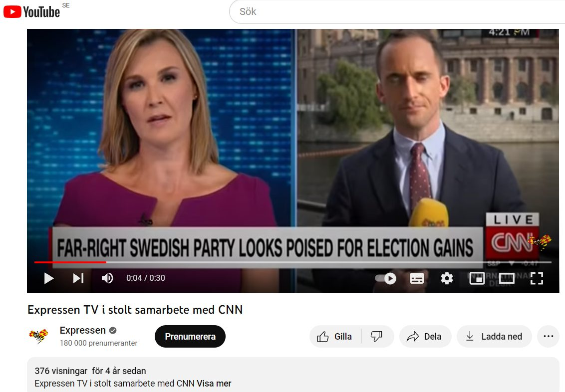Open video settings gear menu
This screenshot has height=392, width=565.
point(447,278)
